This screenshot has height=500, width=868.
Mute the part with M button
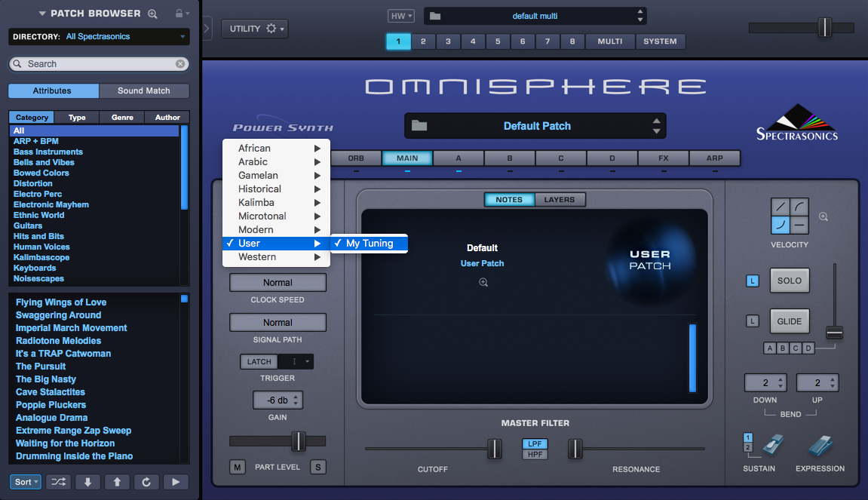(x=237, y=467)
